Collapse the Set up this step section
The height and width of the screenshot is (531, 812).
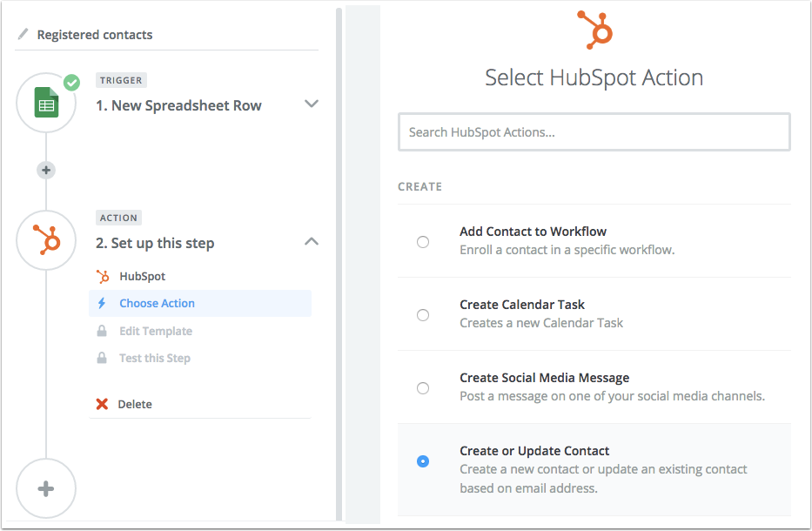click(x=311, y=242)
